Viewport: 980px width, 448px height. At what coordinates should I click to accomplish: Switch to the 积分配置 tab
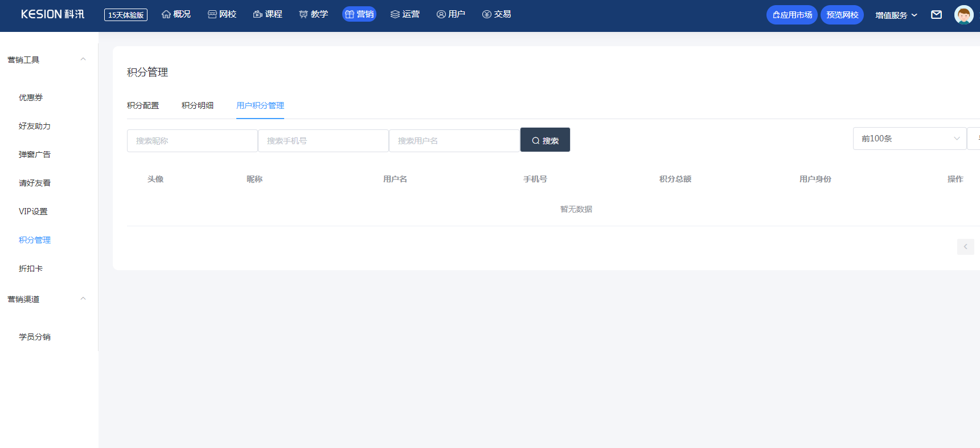pyautogui.click(x=143, y=105)
